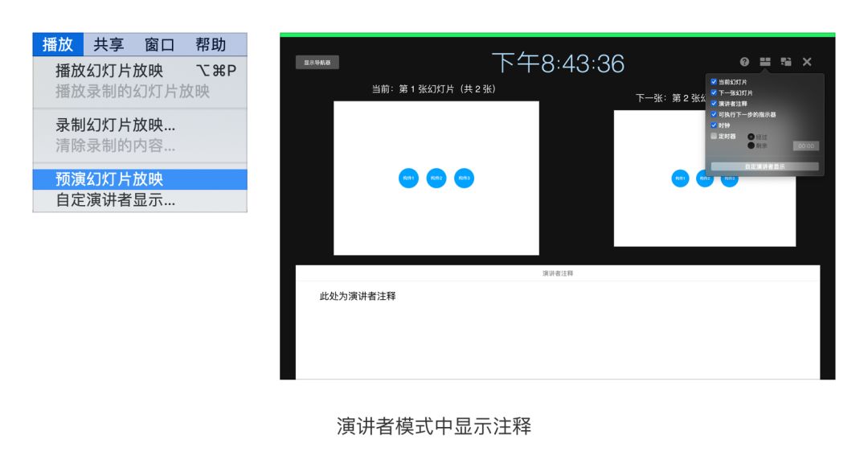
Task: Toggle the presenter layout options icon
Action: 765,61
